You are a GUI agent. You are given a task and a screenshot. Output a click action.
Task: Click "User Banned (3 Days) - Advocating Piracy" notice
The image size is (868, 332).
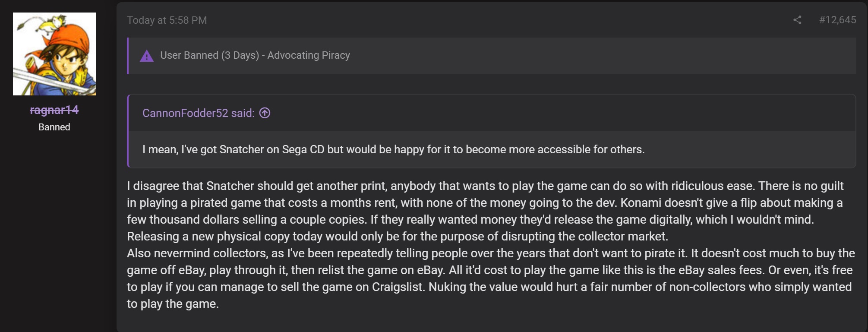pyautogui.click(x=255, y=55)
